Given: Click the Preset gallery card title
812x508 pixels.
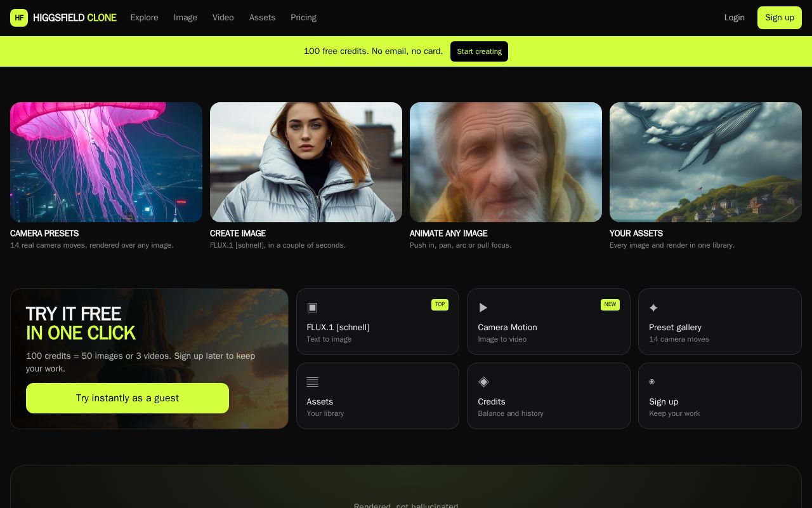Looking at the screenshot, I should coord(675,328).
